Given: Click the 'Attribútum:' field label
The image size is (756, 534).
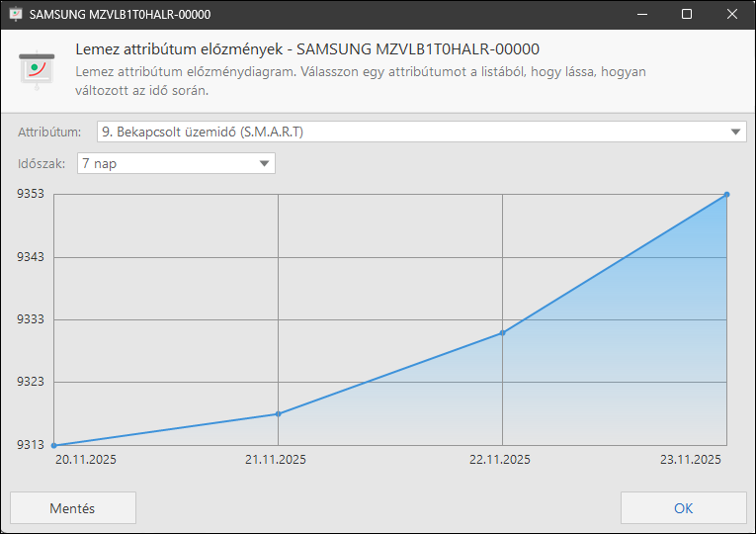Looking at the screenshot, I should tap(49, 132).
